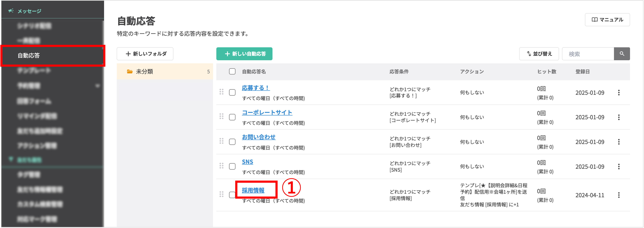Click drag handle of お問い合わせ row

coord(221,141)
